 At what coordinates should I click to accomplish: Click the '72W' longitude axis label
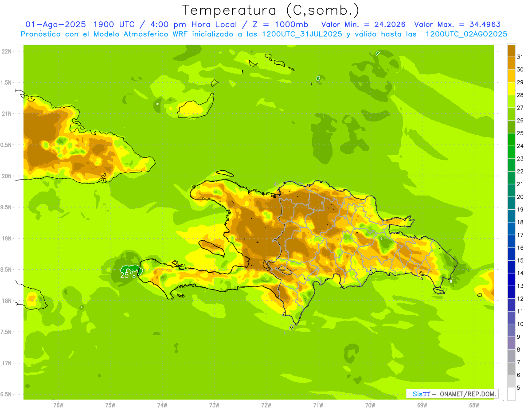click(x=266, y=405)
